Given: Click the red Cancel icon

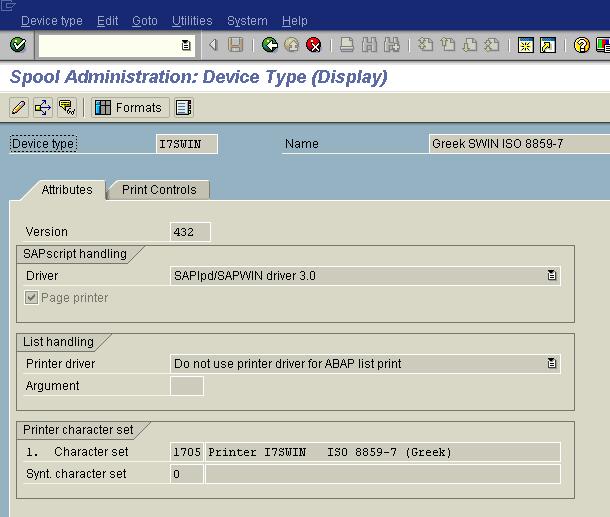Looking at the screenshot, I should pos(314,45).
